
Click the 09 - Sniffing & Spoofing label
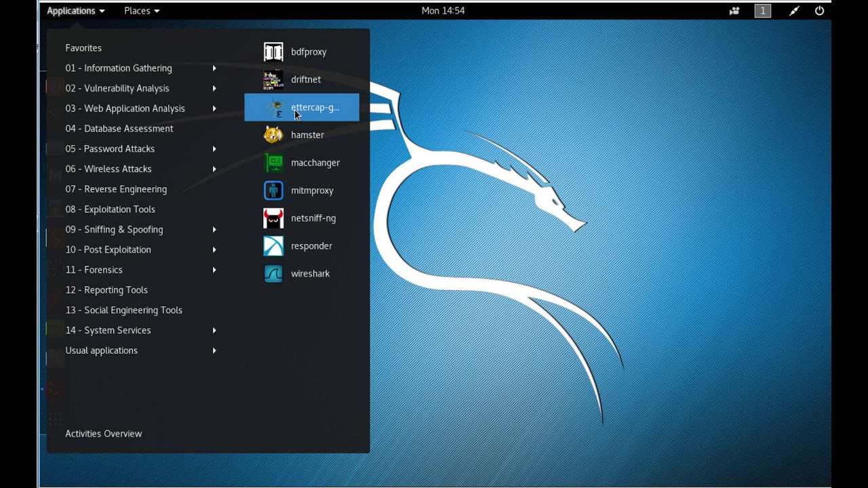coord(114,230)
